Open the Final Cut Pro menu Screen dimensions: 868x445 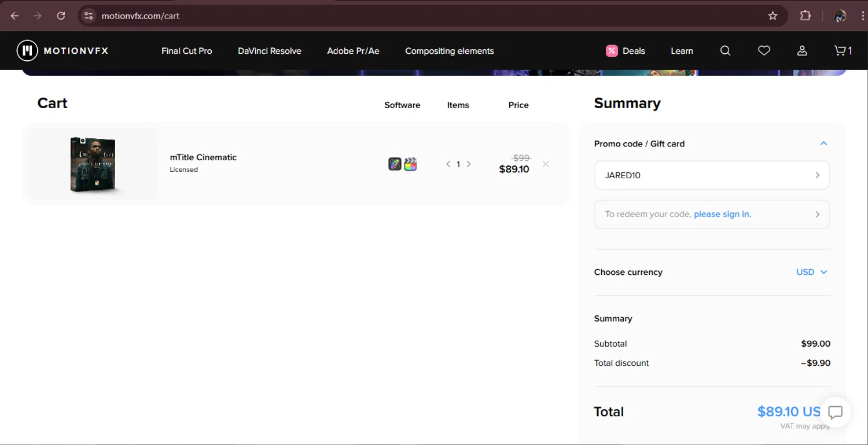(x=186, y=51)
